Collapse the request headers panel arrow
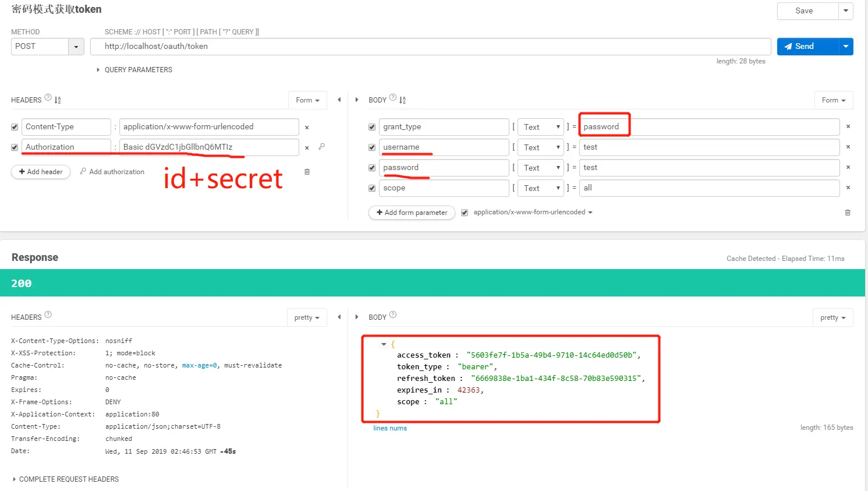 [339, 100]
